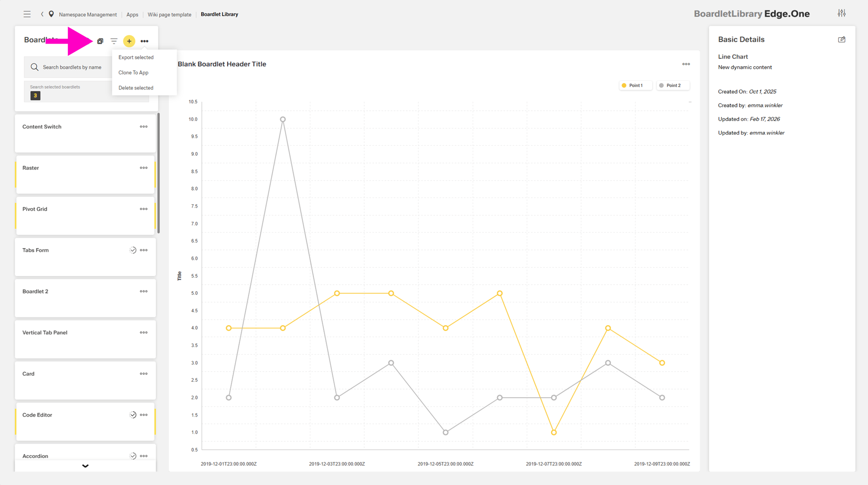This screenshot has height=485, width=868.
Task: Toggle Point 2 series in chart legend
Action: pos(673,85)
